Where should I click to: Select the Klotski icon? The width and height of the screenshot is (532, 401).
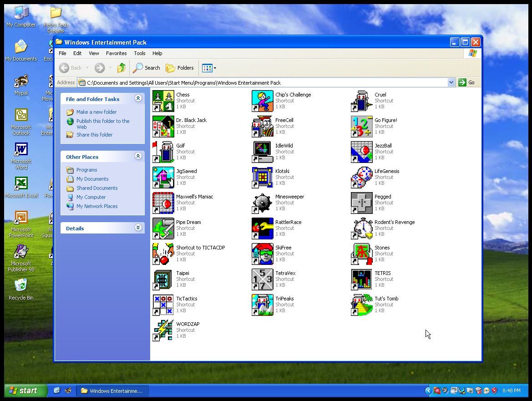click(x=262, y=178)
